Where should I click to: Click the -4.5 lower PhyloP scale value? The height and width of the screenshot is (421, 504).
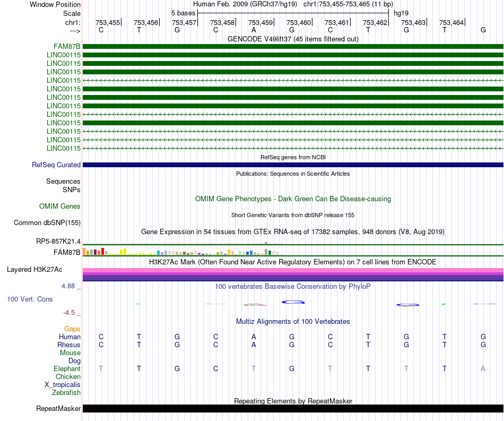(x=69, y=313)
